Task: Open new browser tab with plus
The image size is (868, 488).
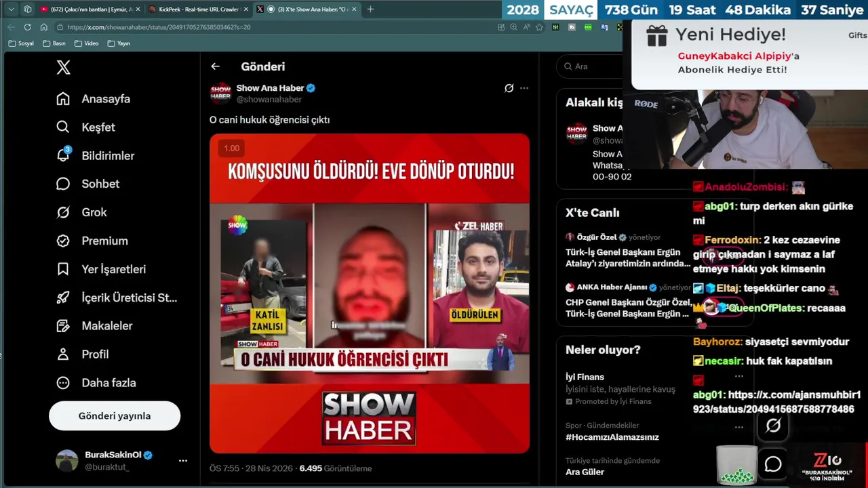Action: 370,9
